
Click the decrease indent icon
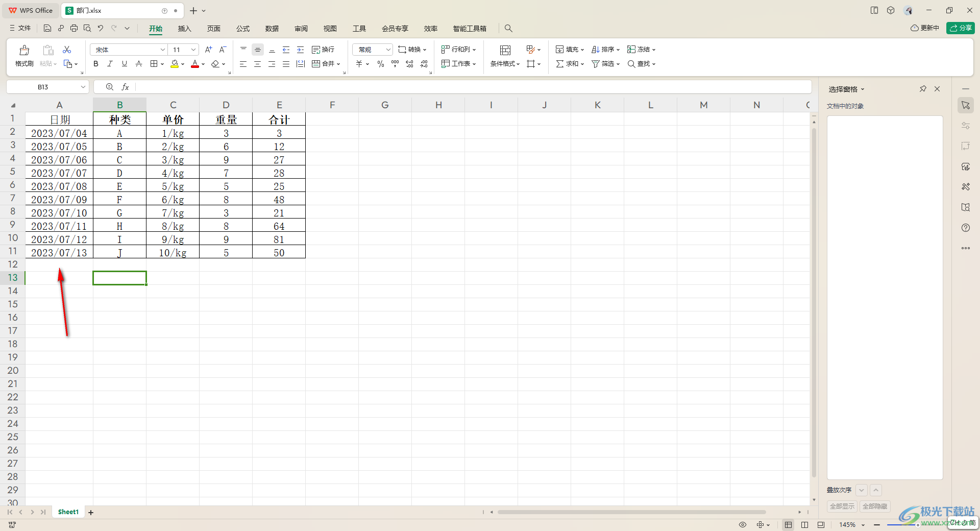click(286, 50)
